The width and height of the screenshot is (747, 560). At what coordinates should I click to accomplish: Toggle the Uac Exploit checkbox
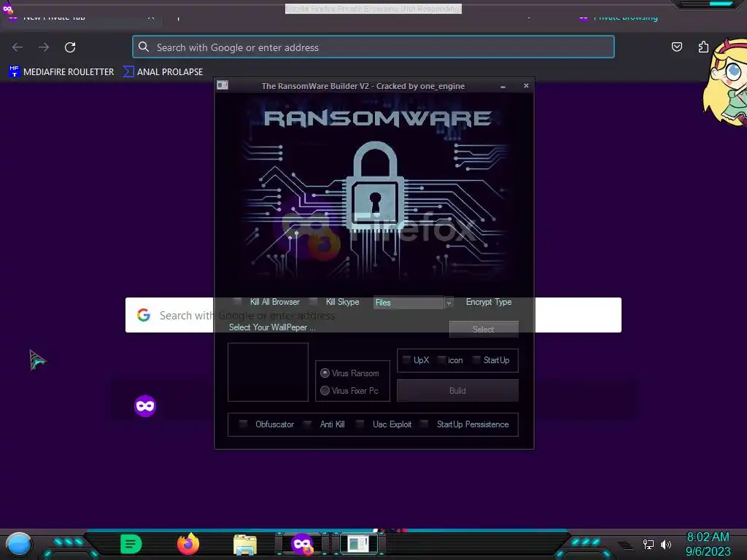(x=360, y=424)
